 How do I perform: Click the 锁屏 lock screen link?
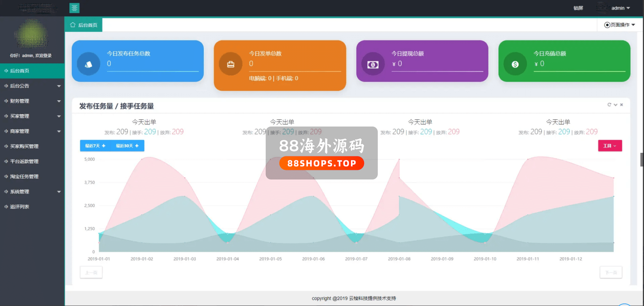click(x=578, y=8)
